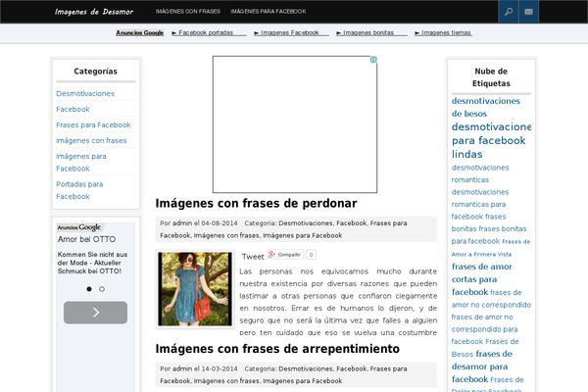The width and height of the screenshot is (588, 392).
Task: Click Amor bei OTTO ad headline
Action: tap(86, 239)
